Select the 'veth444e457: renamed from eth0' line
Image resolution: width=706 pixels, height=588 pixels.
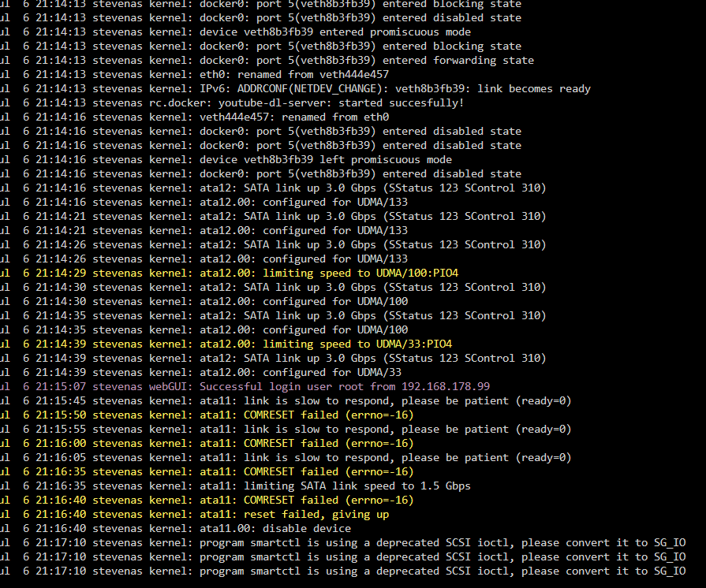[x=195, y=117]
